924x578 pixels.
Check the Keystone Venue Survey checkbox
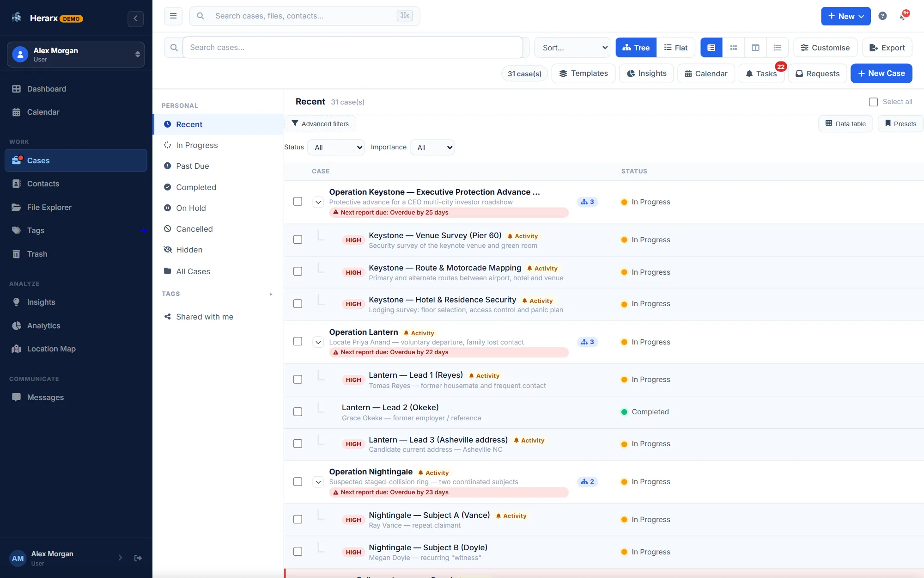click(298, 240)
